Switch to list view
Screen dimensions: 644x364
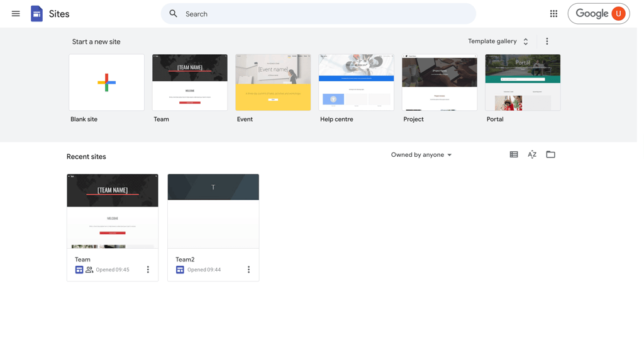(x=513, y=154)
